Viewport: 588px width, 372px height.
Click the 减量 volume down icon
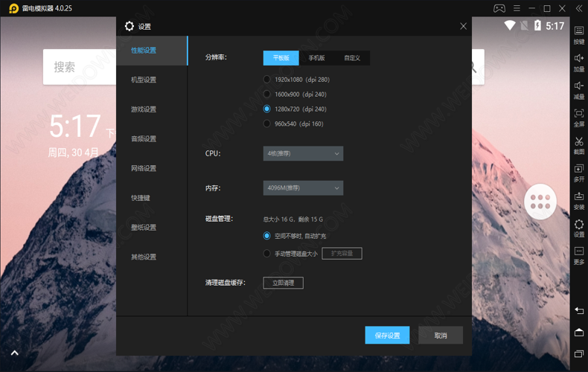[578, 87]
